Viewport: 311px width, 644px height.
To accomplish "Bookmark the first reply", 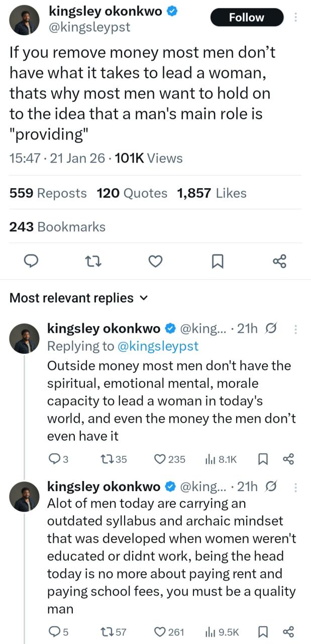I will 262,459.
